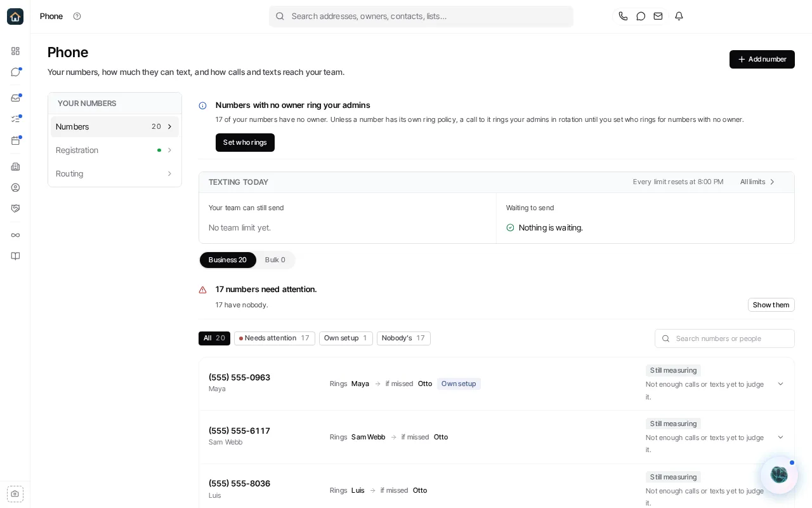The image size is (812, 508).
Task: Open the mail envelope icon in header
Action: [x=658, y=17]
